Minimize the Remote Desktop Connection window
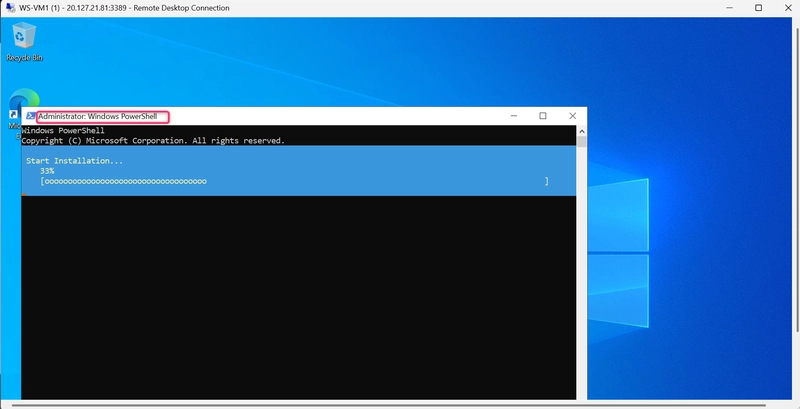 point(730,8)
